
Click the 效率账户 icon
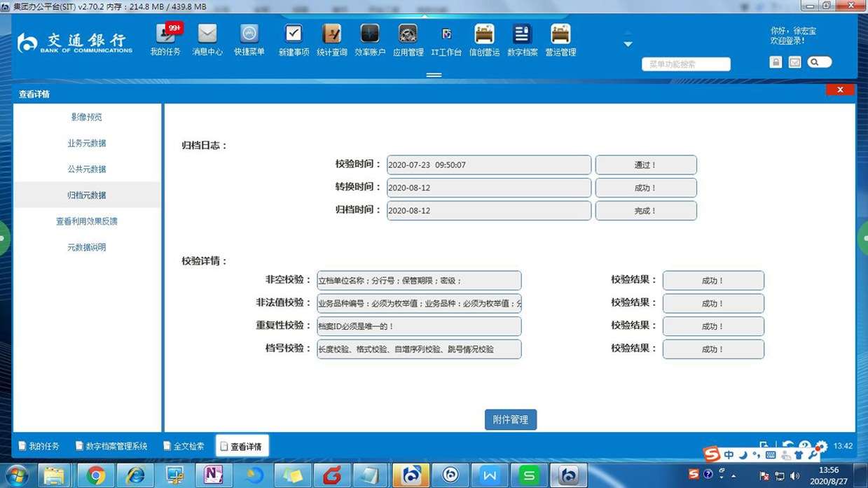(369, 39)
